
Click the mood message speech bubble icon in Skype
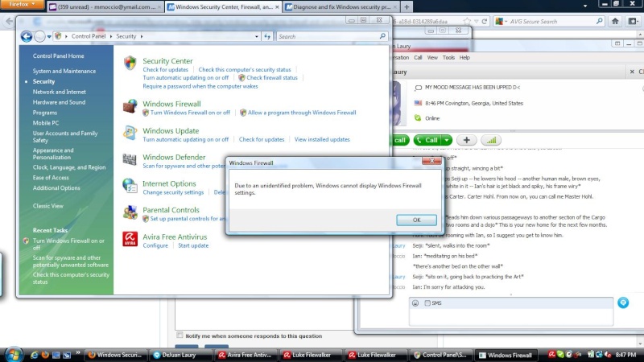pos(418,88)
